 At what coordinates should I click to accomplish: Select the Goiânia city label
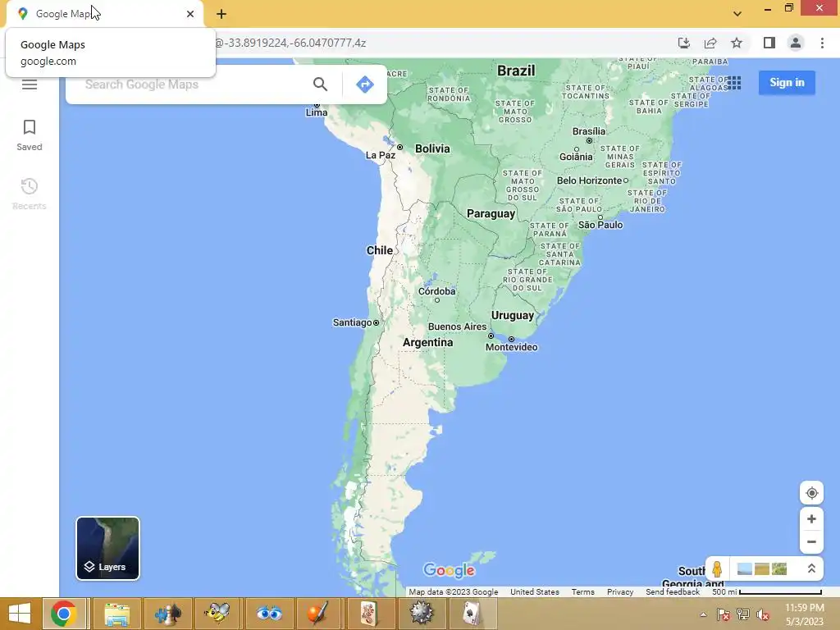coord(576,157)
